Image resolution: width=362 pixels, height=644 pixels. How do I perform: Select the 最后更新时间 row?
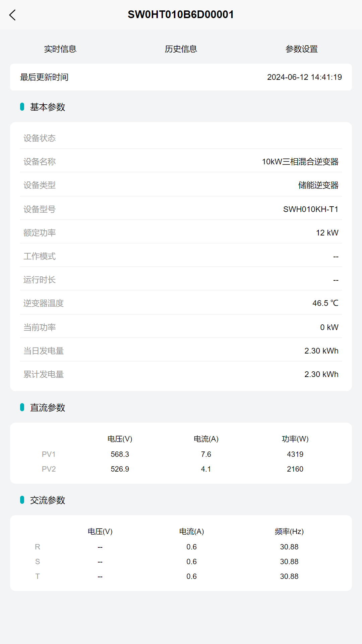tap(44, 77)
